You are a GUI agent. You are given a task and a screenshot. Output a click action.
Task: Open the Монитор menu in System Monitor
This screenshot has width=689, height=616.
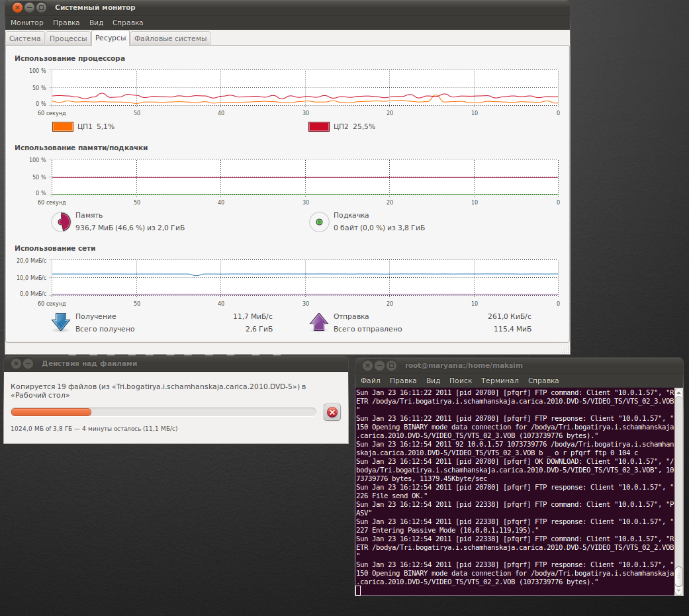[x=26, y=23]
